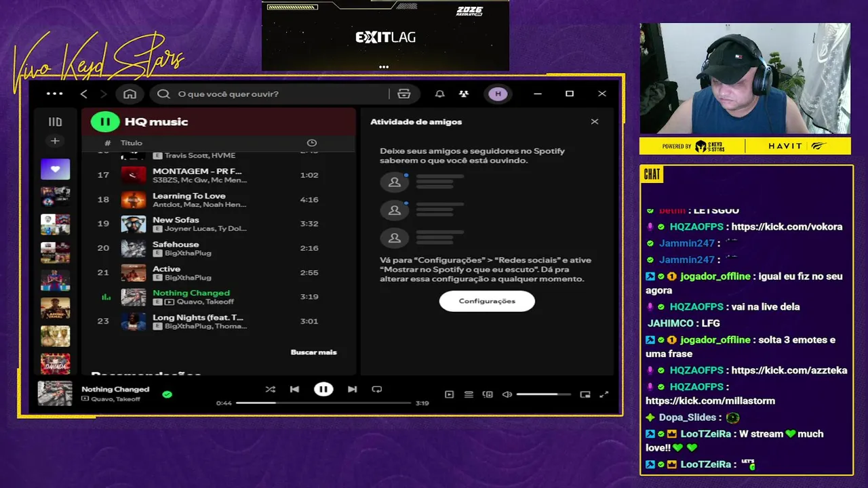The image size is (868, 488).
Task: Click the 'Configurações' button
Action: coord(487,301)
